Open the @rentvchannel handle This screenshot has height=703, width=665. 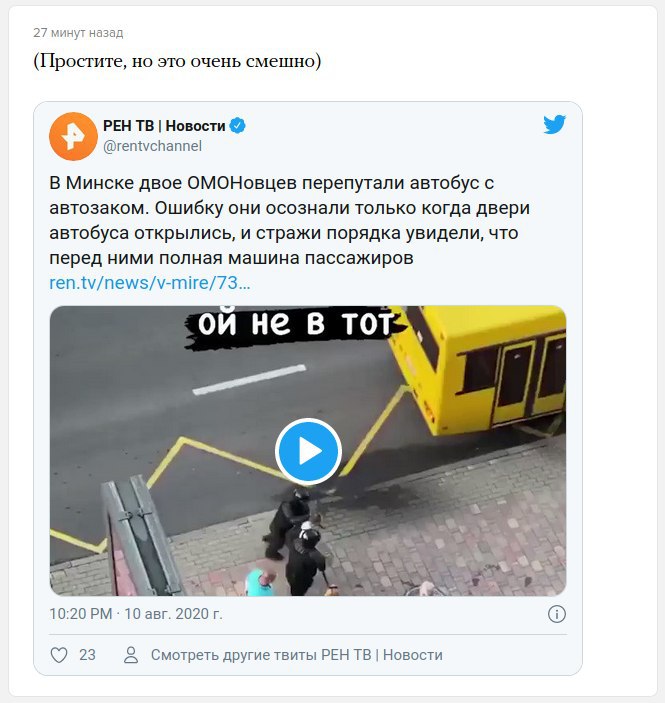[x=152, y=146]
